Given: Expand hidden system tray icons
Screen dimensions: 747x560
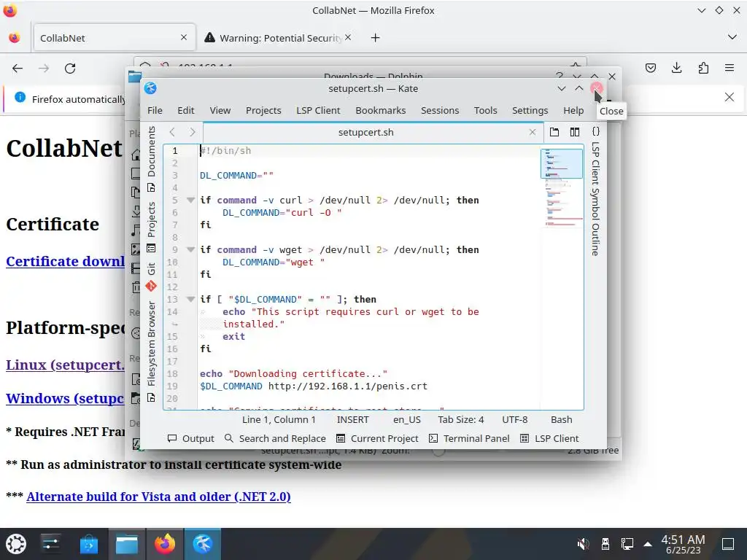Looking at the screenshot, I should click(648, 544).
